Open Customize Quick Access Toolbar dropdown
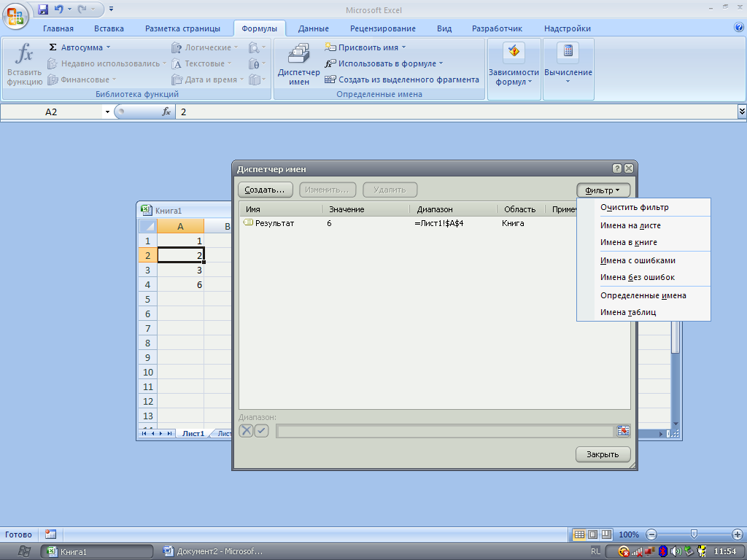The height and width of the screenshot is (560, 747). coord(111,9)
